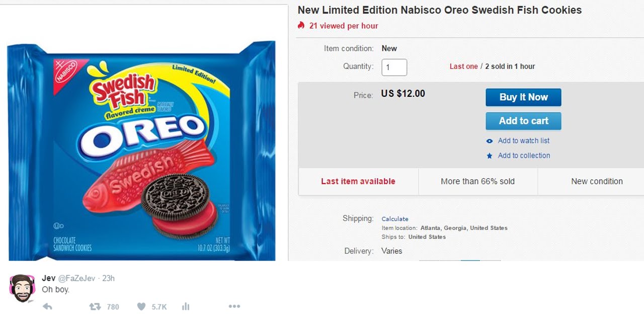
Task: Click the tweet's 23h timestamp
Action: click(108, 278)
